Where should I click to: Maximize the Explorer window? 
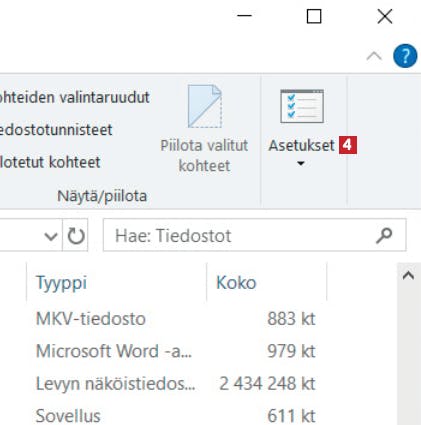pyautogui.click(x=314, y=16)
